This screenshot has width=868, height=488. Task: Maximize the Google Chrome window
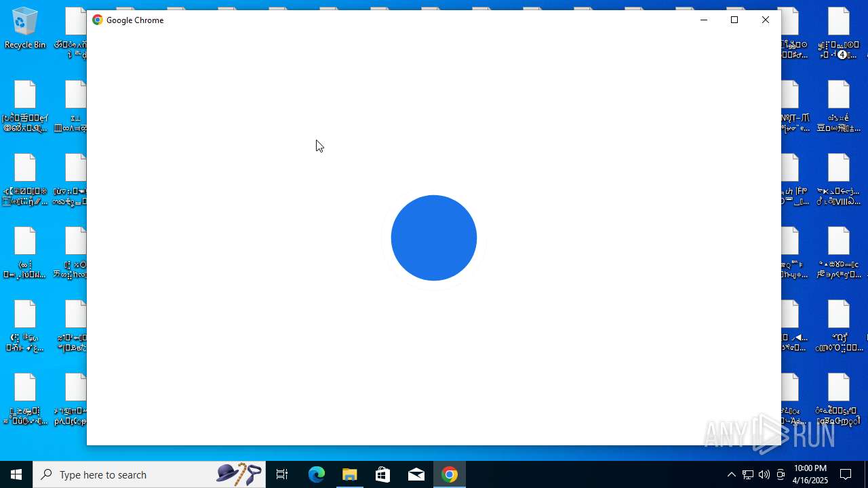[734, 20]
